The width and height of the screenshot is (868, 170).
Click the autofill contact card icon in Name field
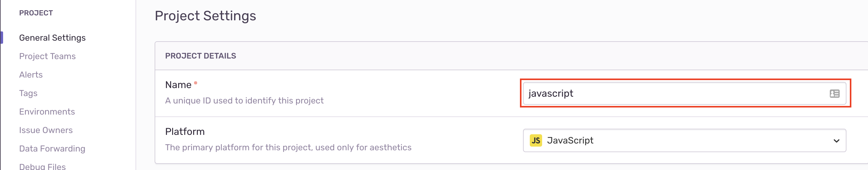834,94
